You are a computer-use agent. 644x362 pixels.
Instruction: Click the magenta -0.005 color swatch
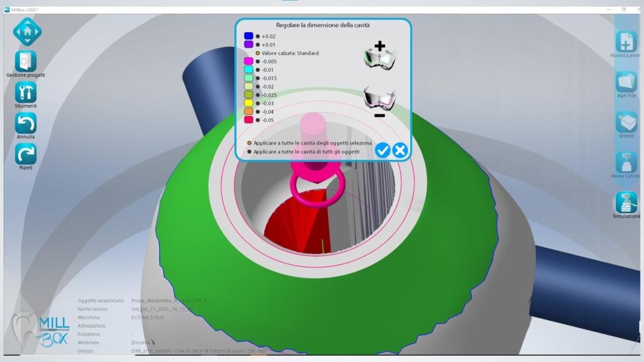click(x=248, y=61)
